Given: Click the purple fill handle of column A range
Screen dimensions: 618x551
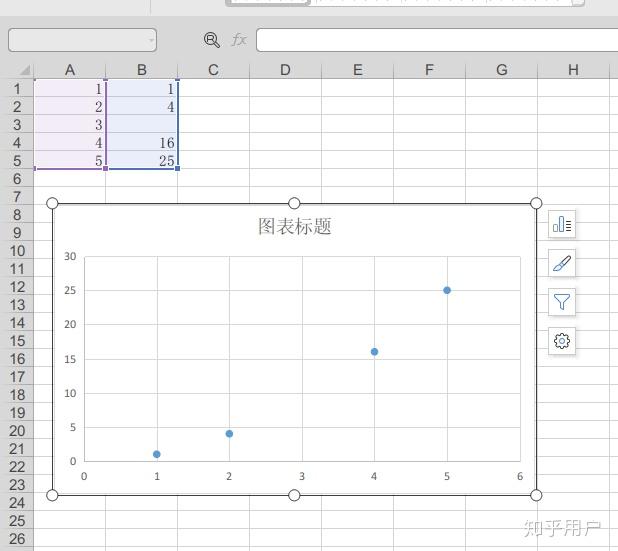Looking at the screenshot, I should [105, 168].
